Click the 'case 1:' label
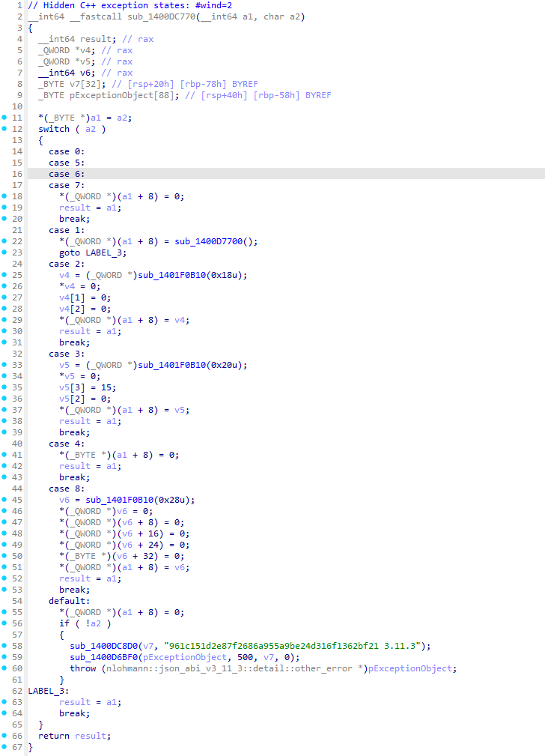Image resolution: width=545 pixels, height=756 pixels. [x=67, y=231]
